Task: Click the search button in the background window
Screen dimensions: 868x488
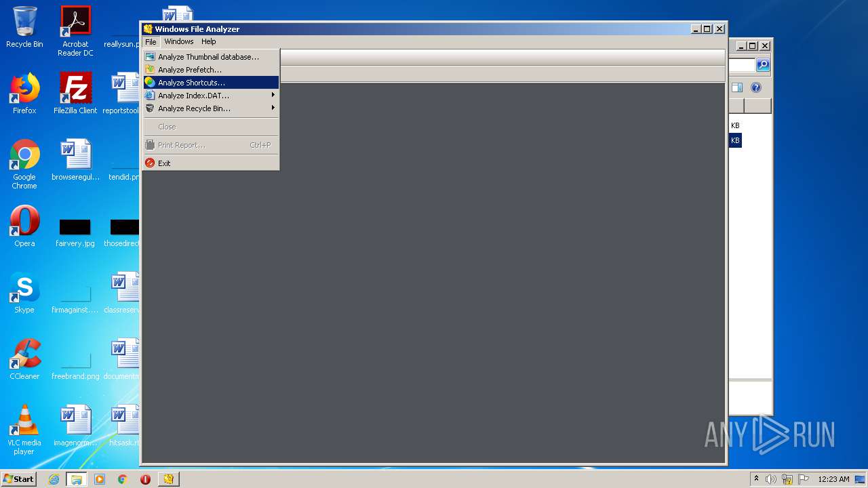Action: (x=763, y=65)
